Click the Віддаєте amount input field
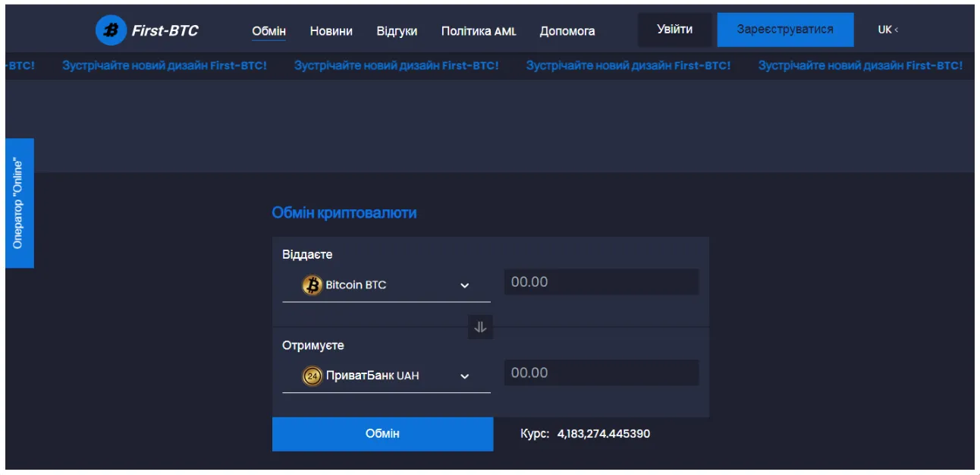The height and width of the screenshot is (475, 980). [601, 282]
